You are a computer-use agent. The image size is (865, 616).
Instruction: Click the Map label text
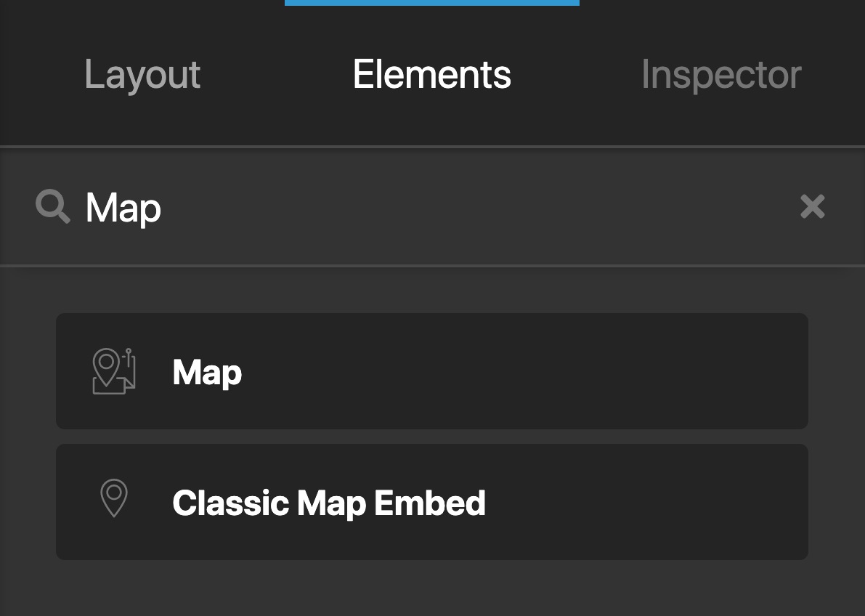(x=206, y=371)
